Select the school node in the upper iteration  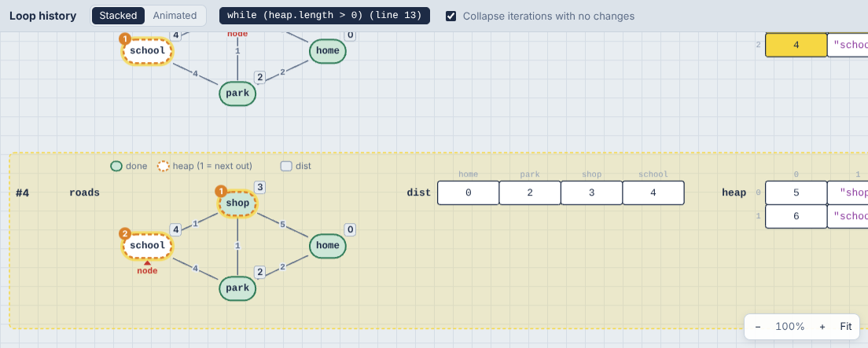(147, 51)
